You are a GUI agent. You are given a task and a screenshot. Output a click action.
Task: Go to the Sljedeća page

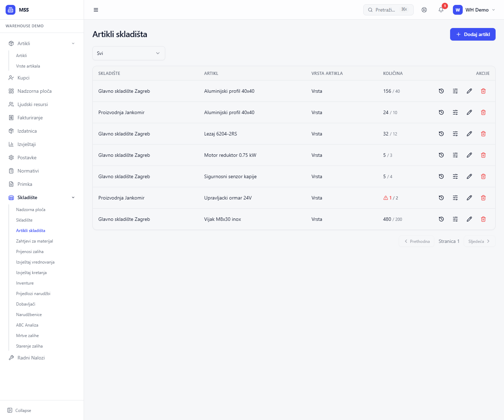[479, 241]
